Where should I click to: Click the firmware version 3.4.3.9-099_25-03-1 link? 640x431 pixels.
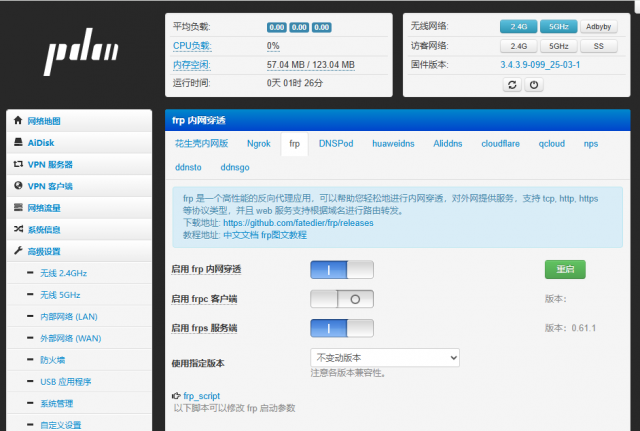(x=540, y=65)
